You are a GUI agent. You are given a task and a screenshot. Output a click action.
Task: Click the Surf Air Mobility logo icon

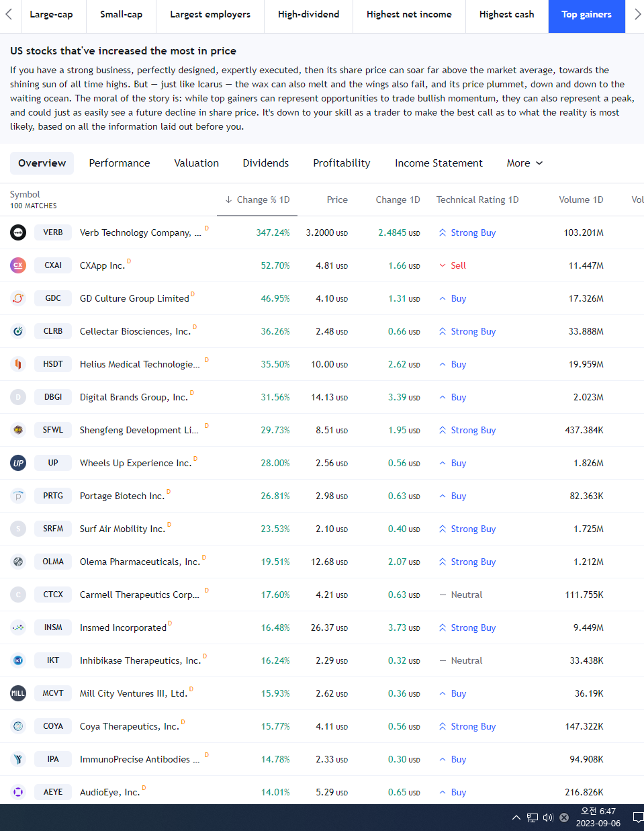(18, 529)
